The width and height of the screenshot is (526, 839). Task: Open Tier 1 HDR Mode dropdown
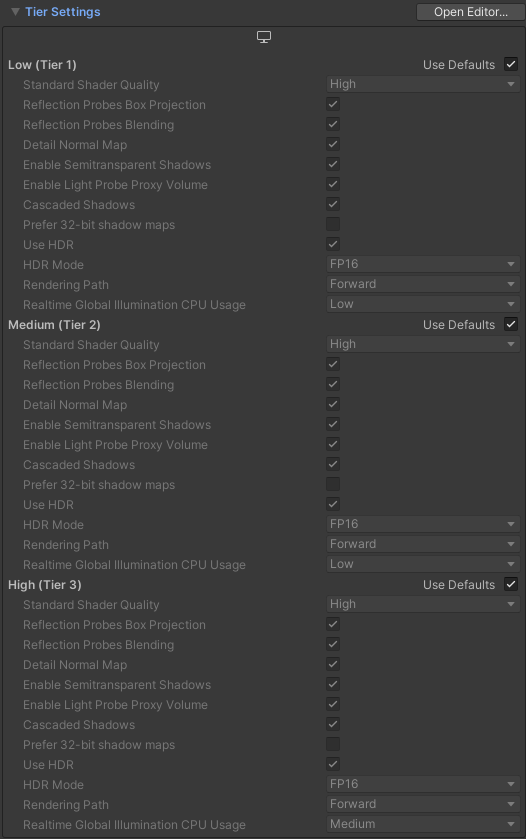pos(423,264)
